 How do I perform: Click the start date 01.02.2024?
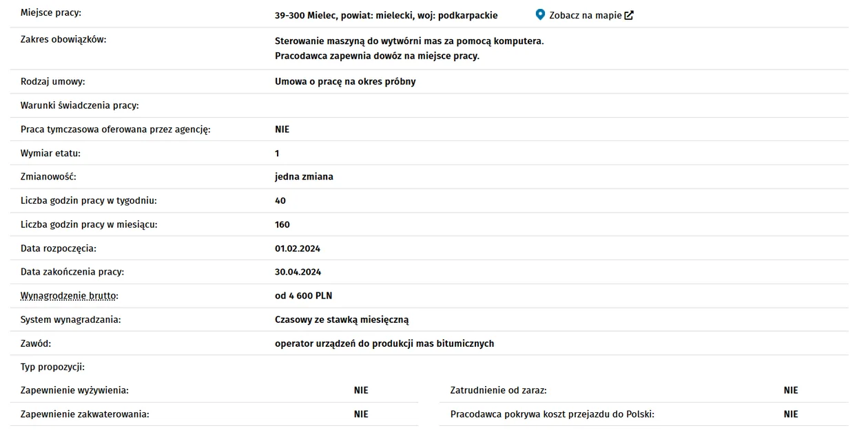click(298, 248)
